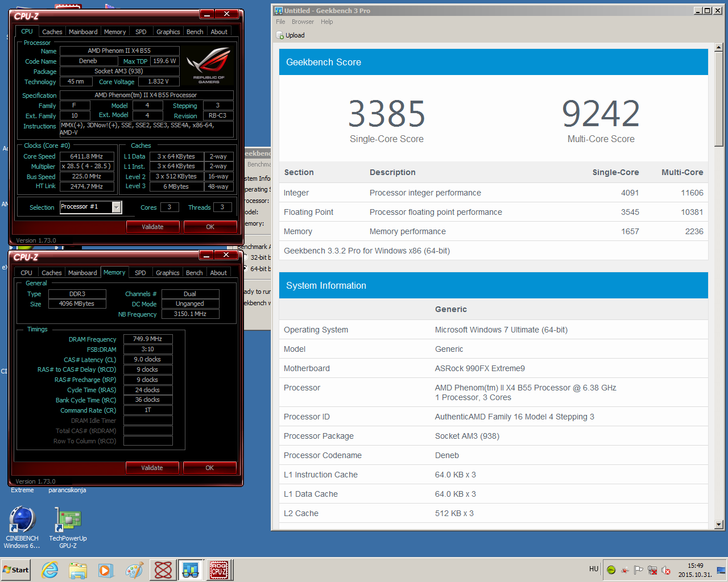Viewport: 728px width, 582px height.
Task: Open Caches tab in lower CPU-Z window
Action: (52, 273)
